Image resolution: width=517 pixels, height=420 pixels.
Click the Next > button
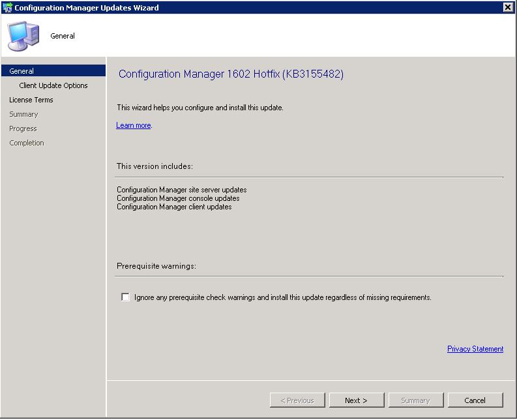pos(357,400)
